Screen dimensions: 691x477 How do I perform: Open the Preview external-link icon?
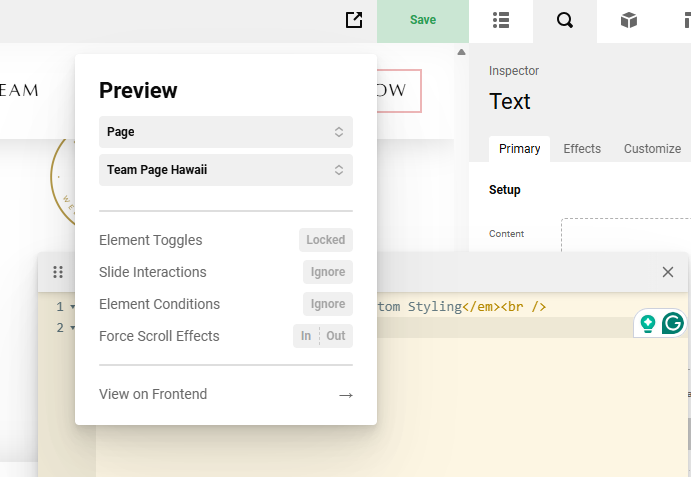point(354,20)
